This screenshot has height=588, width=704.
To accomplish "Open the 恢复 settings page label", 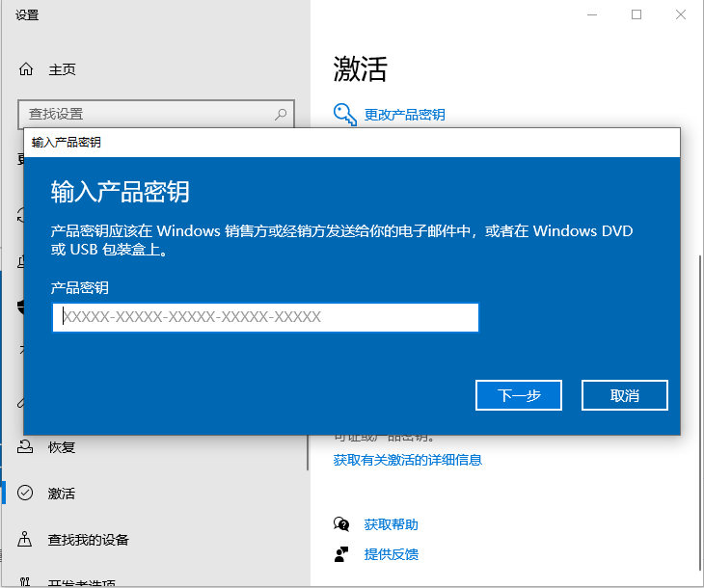I will (62, 447).
